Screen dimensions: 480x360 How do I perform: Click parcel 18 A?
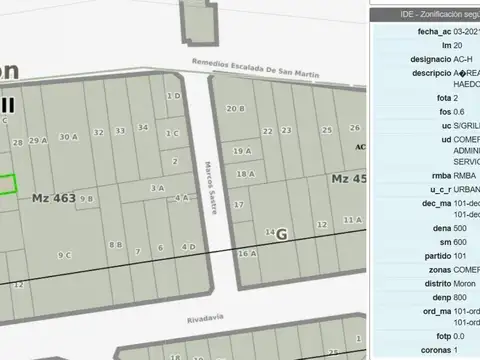point(246,174)
